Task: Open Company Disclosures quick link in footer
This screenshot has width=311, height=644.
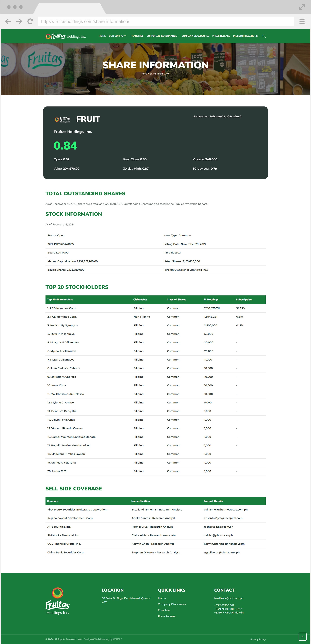Action: coord(172,604)
